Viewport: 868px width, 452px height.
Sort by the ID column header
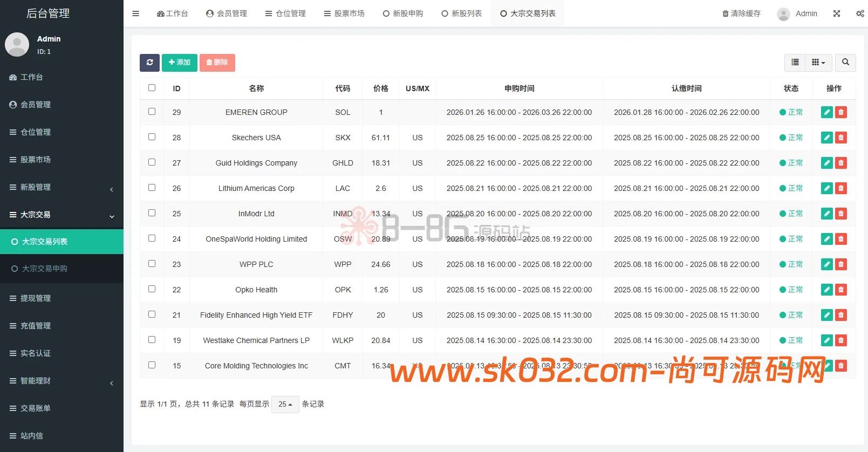coord(176,88)
